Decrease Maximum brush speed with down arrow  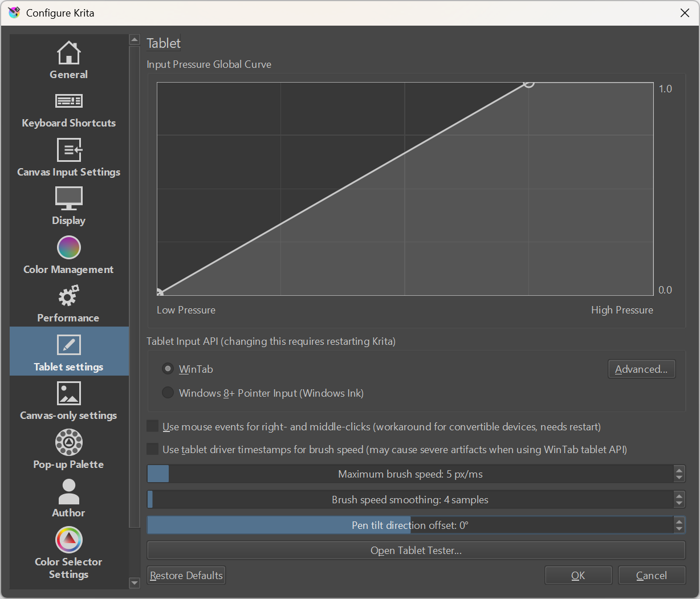[679, 478]
